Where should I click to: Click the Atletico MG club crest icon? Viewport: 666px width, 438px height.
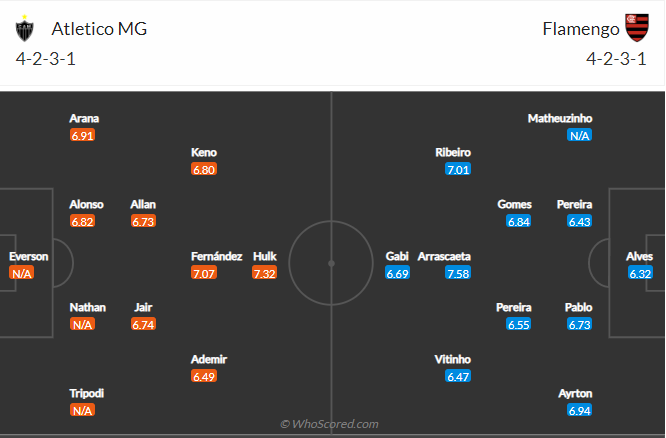point(25,30)
